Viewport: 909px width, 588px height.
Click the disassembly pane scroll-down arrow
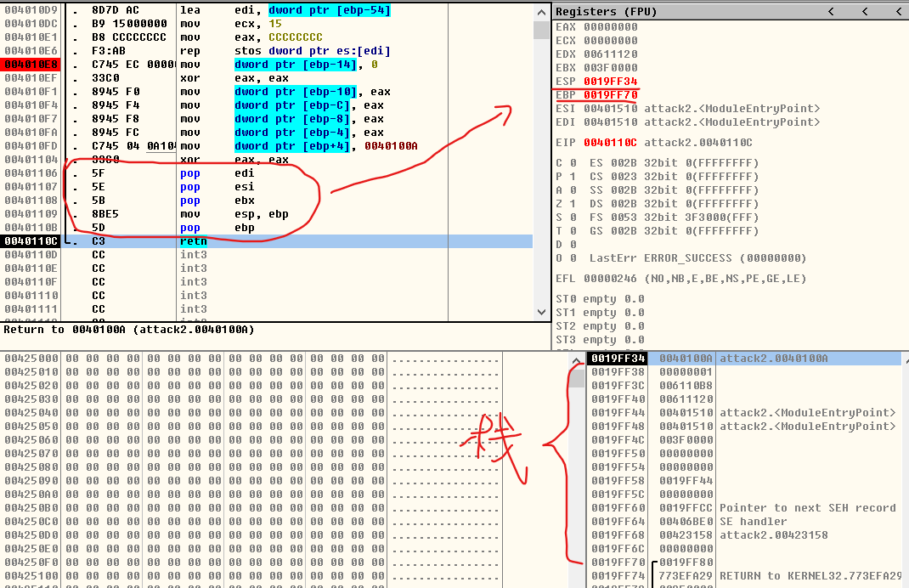click(540, 313)
